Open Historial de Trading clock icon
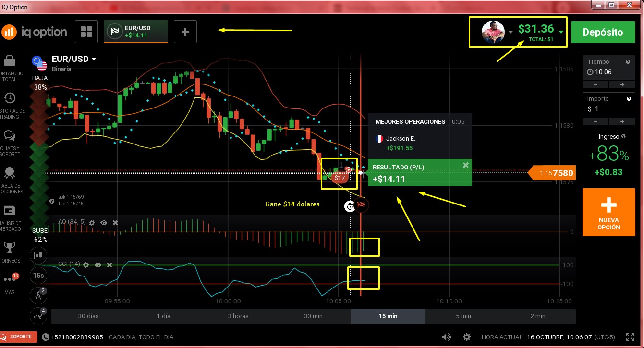 click(9, 98)
